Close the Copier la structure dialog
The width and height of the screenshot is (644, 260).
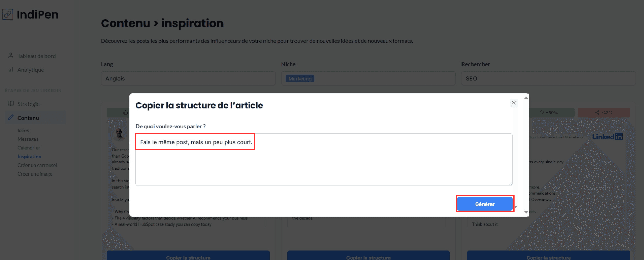[513, 103]
